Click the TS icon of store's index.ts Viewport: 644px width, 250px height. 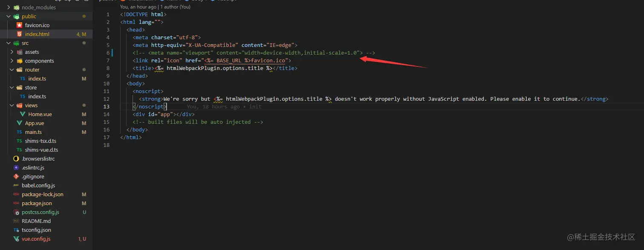coord(23,97)
